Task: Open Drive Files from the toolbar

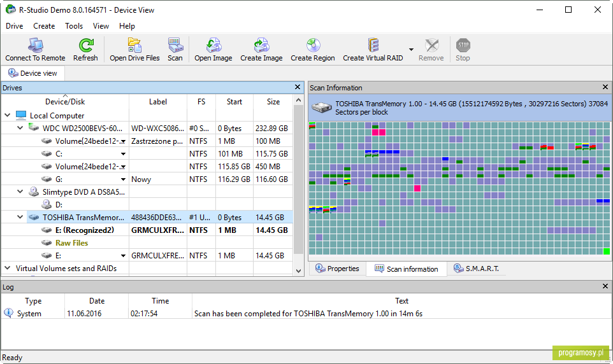Action: (134, 45)
